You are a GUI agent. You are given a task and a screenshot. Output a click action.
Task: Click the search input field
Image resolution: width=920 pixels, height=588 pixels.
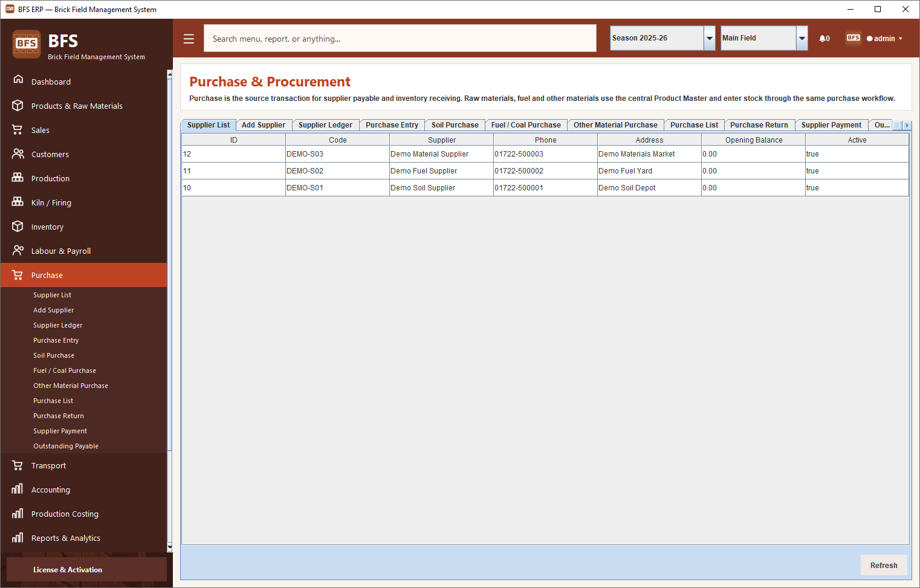[x=400, y=38]
